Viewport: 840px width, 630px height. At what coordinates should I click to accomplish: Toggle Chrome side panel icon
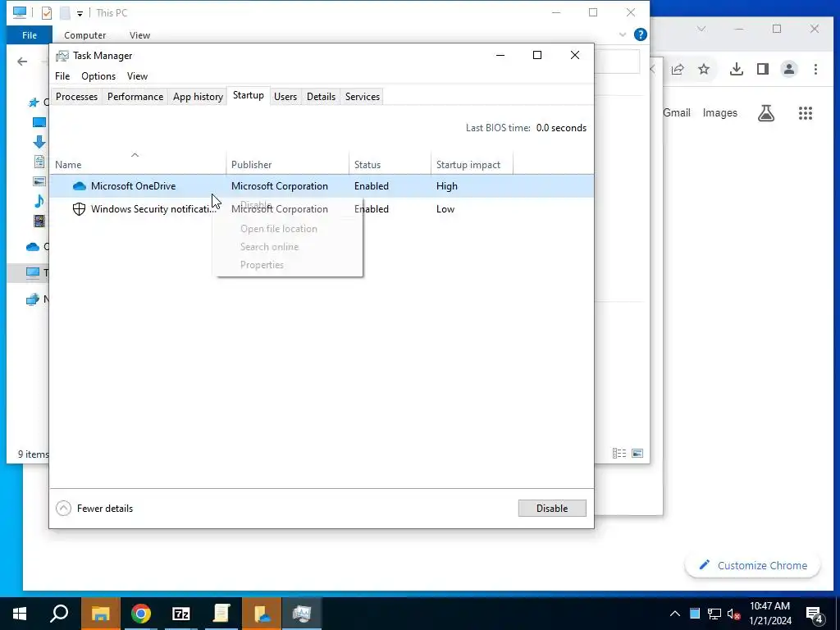tap(763, 69)
